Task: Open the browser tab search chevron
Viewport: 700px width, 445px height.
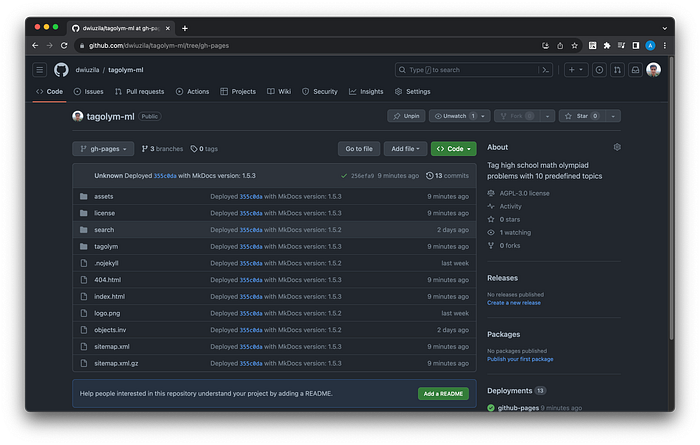Action: point(665,28)
